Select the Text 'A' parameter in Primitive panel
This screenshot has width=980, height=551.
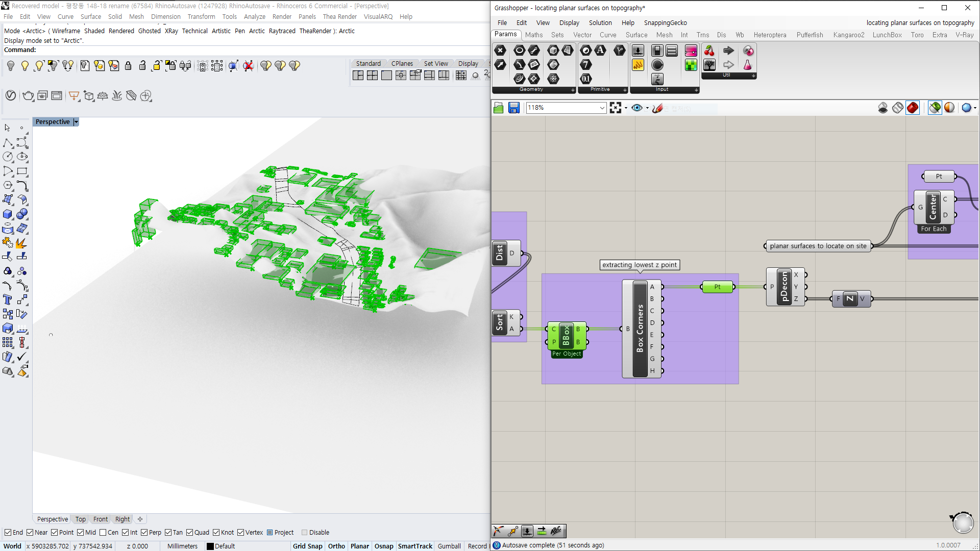point(600,50)
